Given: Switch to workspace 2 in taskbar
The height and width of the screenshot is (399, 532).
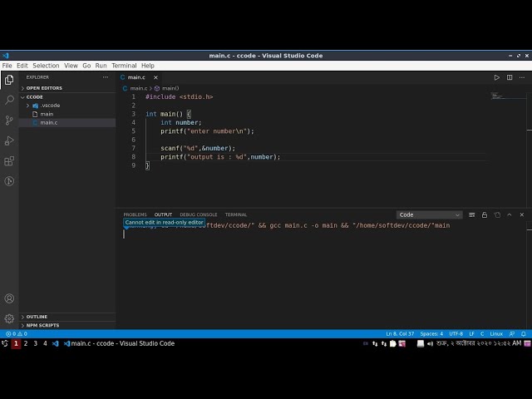Looking at the screenshot, I should (26, 343).
